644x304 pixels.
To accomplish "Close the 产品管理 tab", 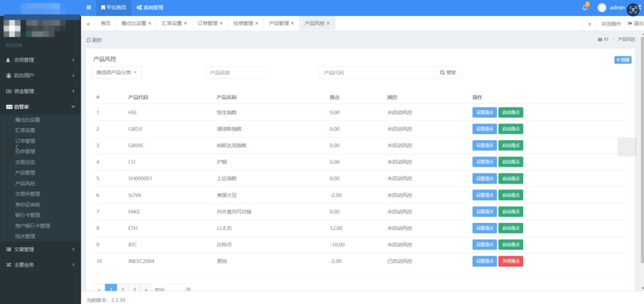I will point(292,24).
